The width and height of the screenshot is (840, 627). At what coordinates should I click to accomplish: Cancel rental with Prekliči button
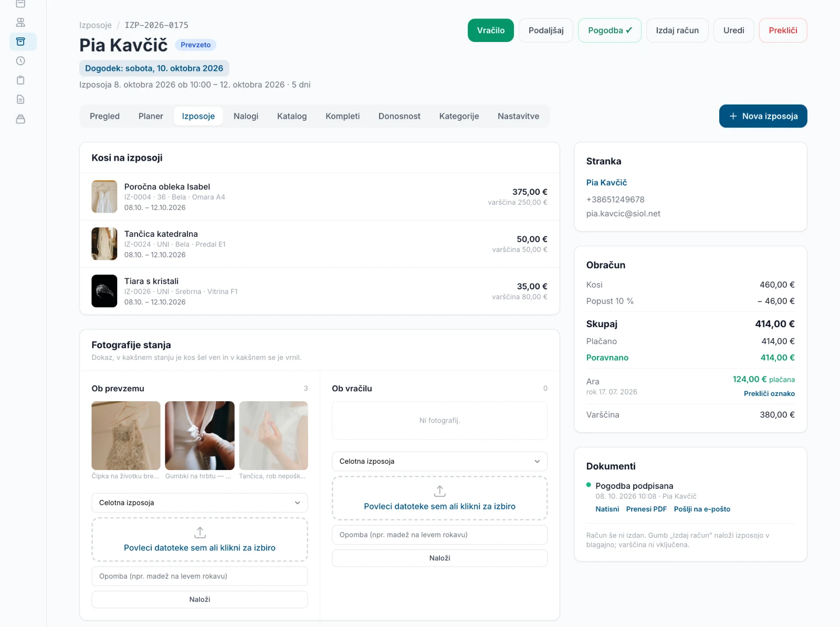pyautogui.click(x=783, y=30)
